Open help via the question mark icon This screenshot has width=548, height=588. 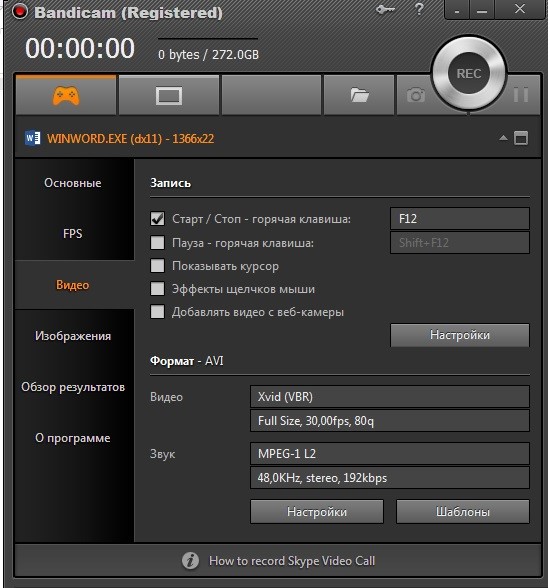(x=419, y=9)
